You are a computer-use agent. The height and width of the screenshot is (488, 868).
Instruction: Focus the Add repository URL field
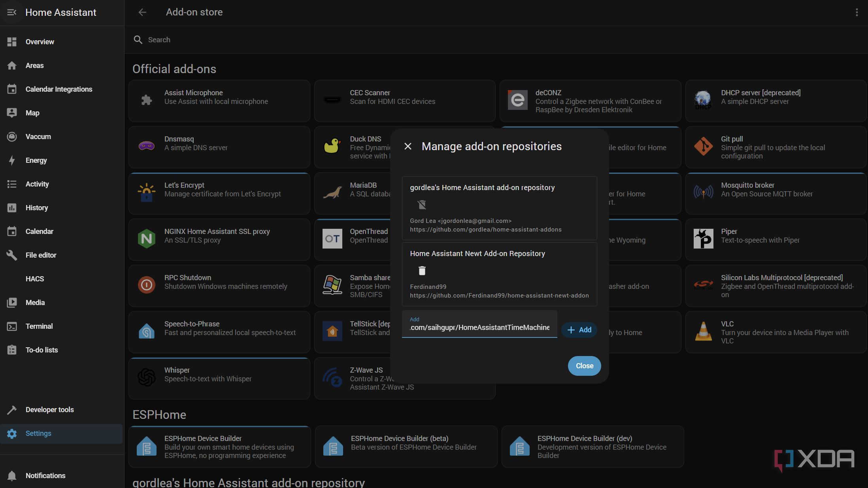(479, 324)
